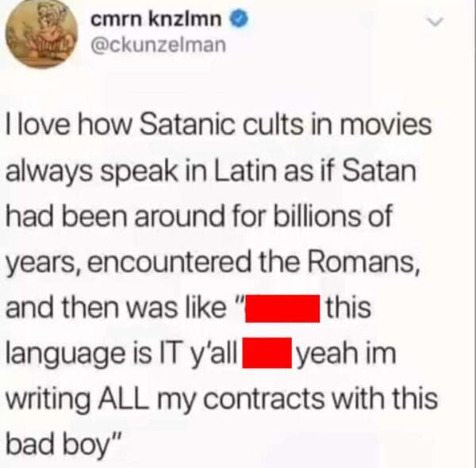The height and width of the screenshot is (468, 476).
Task: Click the blue verified badge
Action: tap(240, 20)
